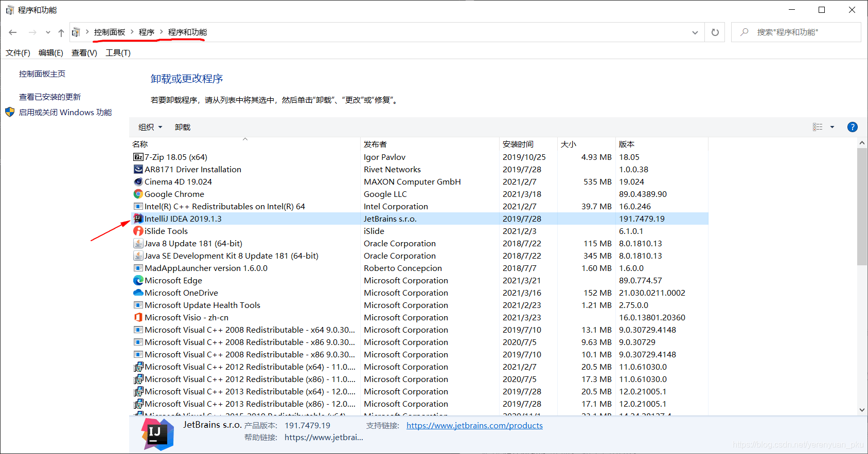Click the scrollbar up arrow
The height and width of the screenshot is (454, 868).
[862, 143]
